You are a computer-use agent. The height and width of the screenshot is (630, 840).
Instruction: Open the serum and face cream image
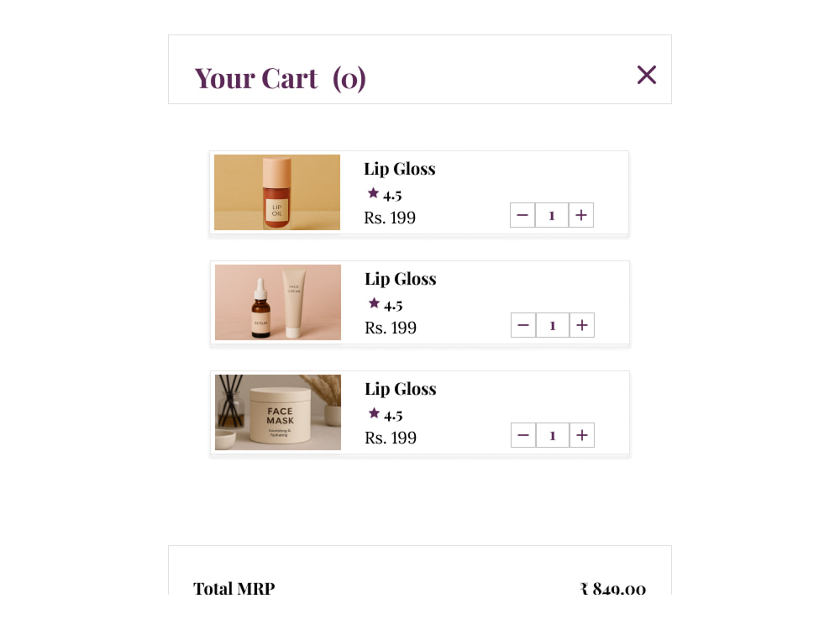click(x=278, y=302)
